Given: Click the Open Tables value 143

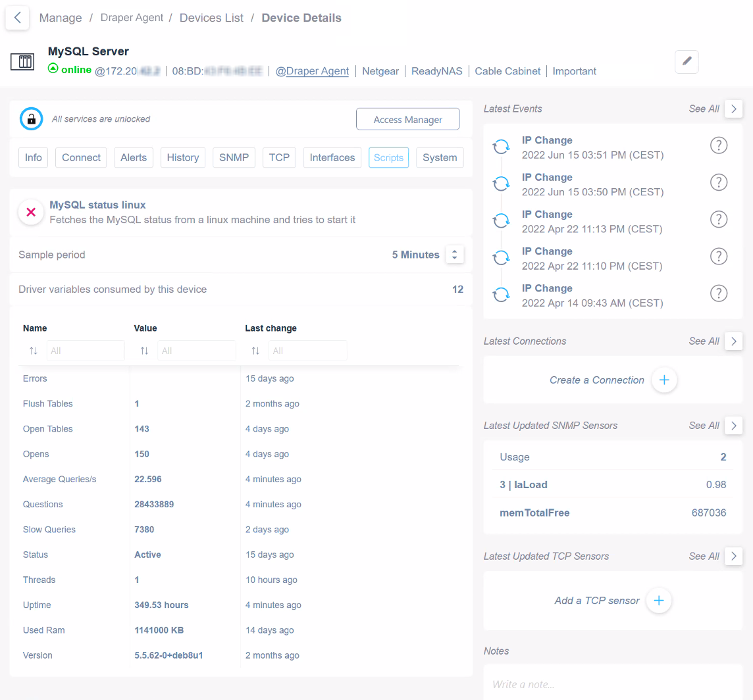Looking at the screenshot, I should (x=142, y=429).
